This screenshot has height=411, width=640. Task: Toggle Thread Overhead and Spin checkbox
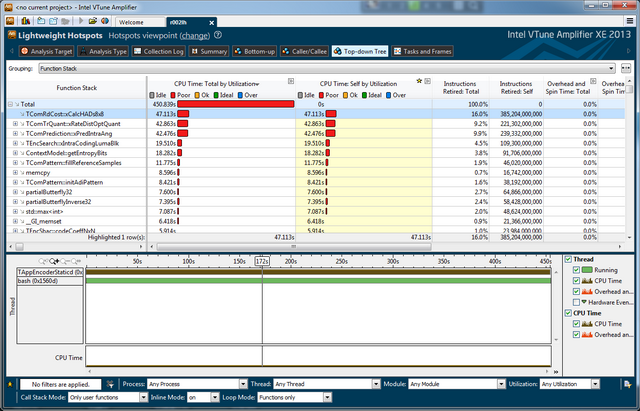coord(576,291)
